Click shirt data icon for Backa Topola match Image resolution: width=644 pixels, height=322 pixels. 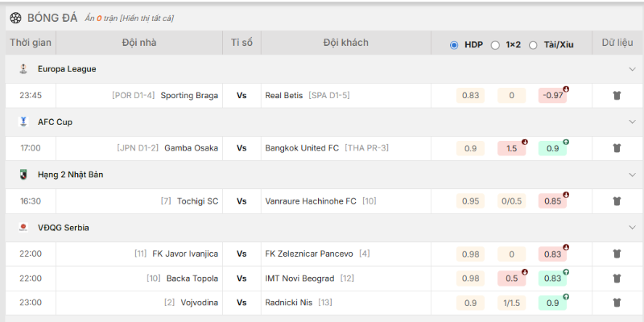click(617, 279)
